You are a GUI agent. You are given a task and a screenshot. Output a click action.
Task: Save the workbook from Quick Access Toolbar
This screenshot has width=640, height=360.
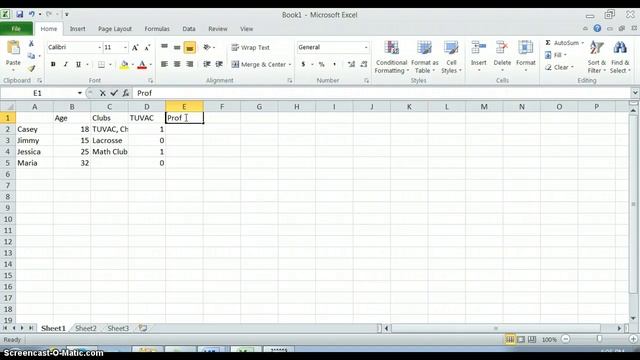pos(20,14)
